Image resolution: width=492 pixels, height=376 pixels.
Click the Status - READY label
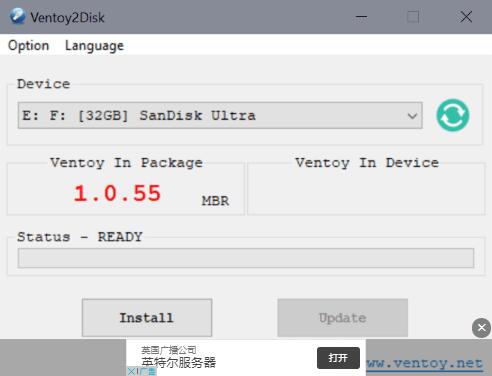point(80,237)
